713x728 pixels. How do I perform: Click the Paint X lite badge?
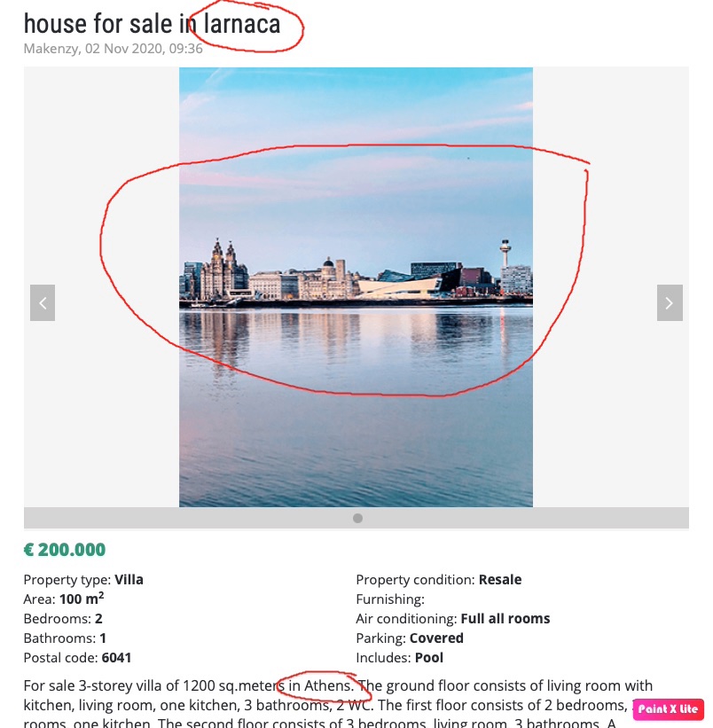click(x=668, y=709)
